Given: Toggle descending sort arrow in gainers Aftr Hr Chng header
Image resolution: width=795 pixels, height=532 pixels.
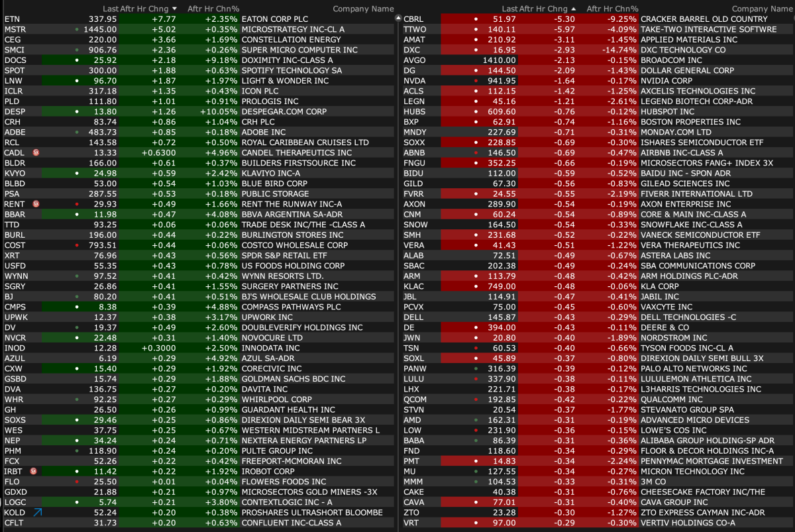Looking at the screenshot, I should point(174,9).
